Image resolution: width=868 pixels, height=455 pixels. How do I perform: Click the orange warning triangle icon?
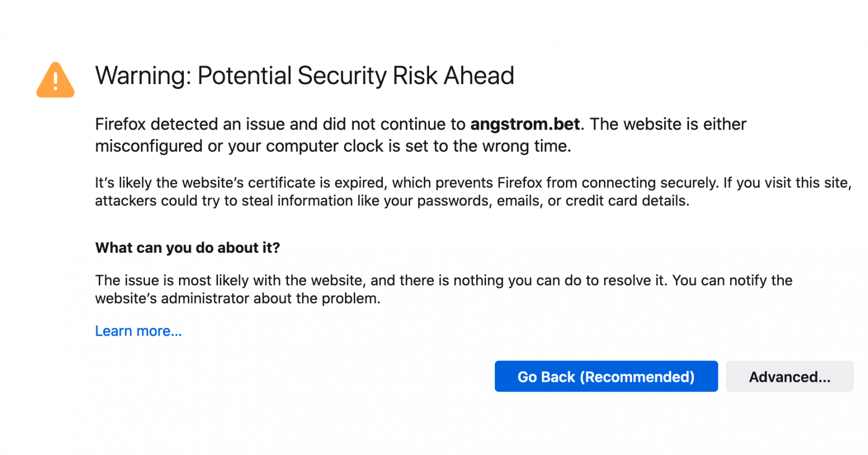pyautogui.click(x=55, y=80)
